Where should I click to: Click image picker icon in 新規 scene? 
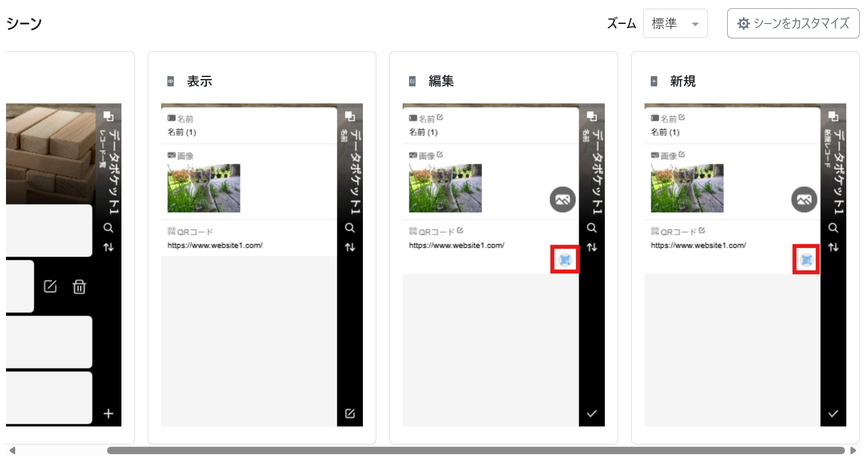(x=804, y=199)
